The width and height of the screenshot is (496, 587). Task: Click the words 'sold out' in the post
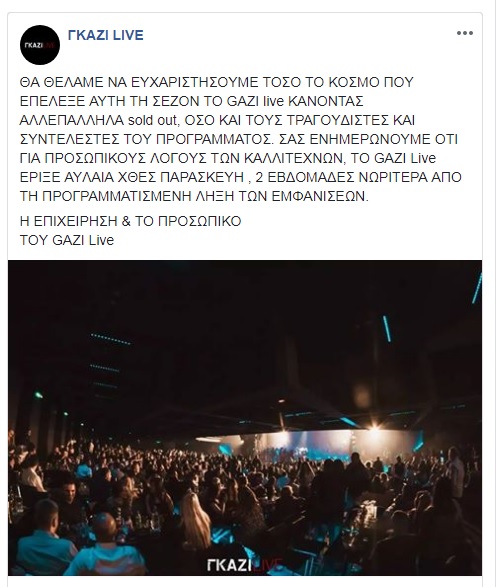pyautogui.click(x=149, y=120)
